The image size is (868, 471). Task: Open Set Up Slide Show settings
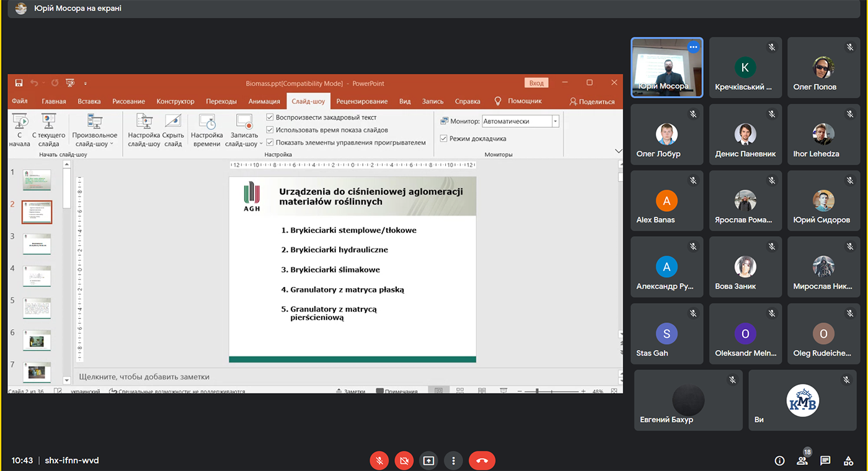pyautogui.click(x=144, y=123)
